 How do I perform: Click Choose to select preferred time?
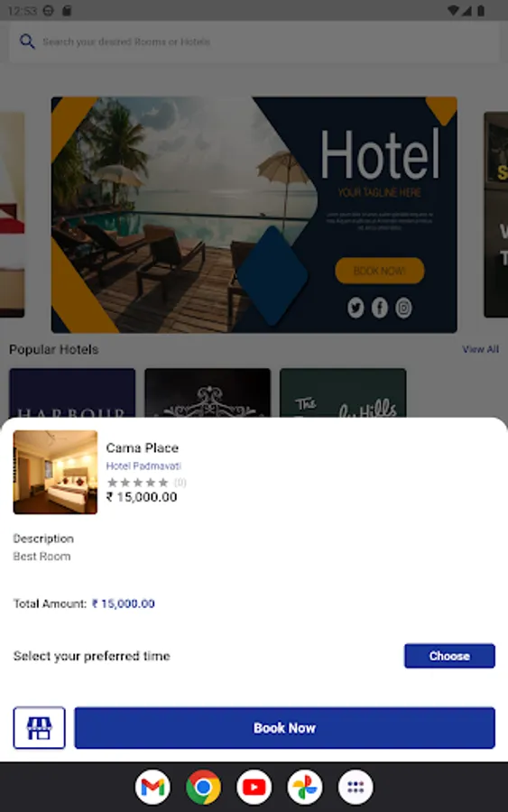tap(449, 656)
